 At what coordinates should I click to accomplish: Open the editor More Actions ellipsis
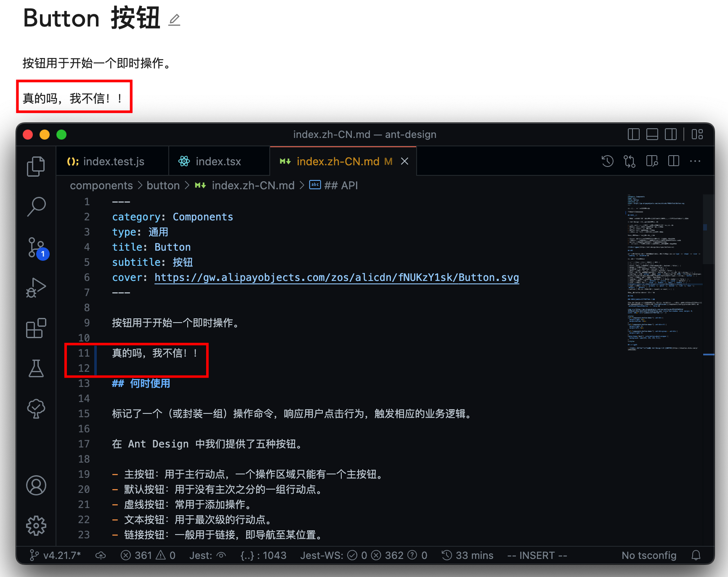coord(695,161)
